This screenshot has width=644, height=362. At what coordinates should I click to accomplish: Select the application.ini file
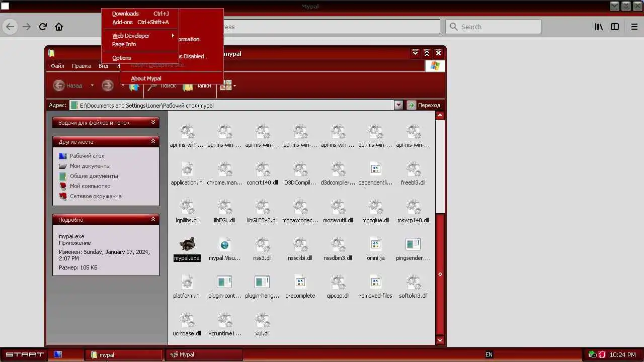[x=187, y=174]
